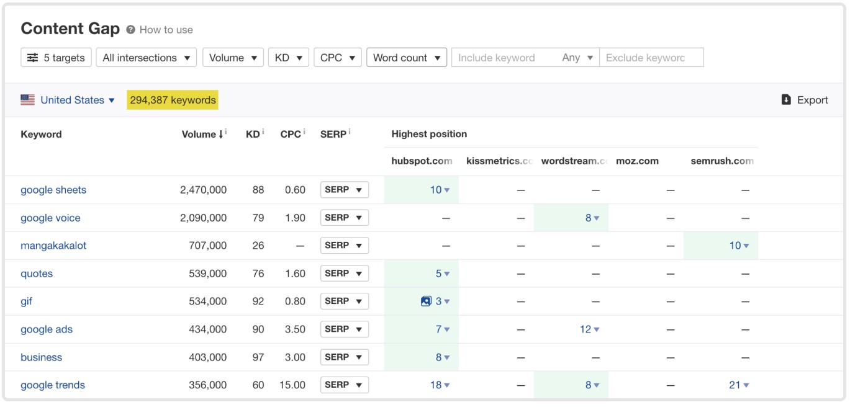Open the google ads keyword link

(x=47, y=329)
